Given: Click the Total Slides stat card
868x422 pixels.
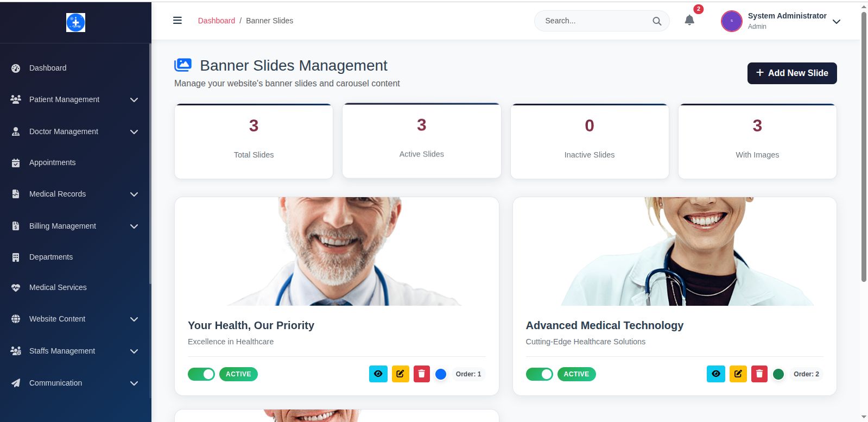Looking at the screenshot, I should point(254,141).
